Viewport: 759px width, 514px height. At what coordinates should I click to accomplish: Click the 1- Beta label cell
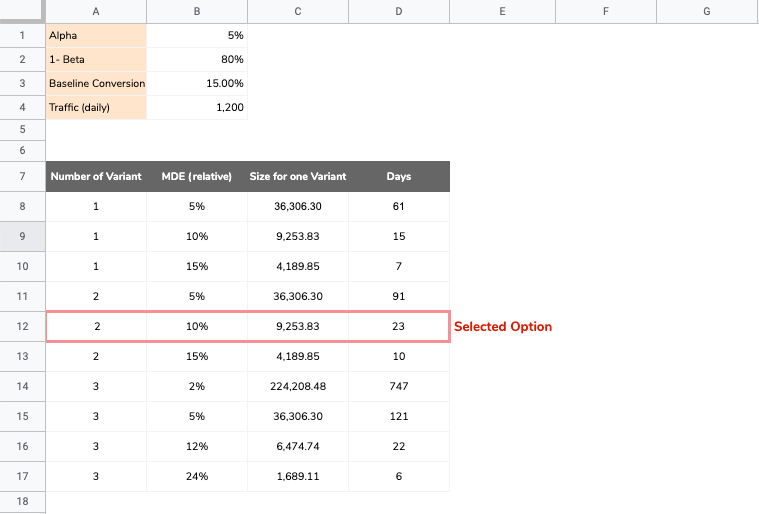coord(96,60)
